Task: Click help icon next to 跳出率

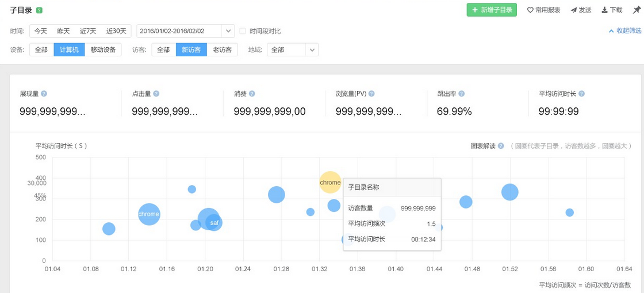Action: pyautogui.click(x=462, y=94)
